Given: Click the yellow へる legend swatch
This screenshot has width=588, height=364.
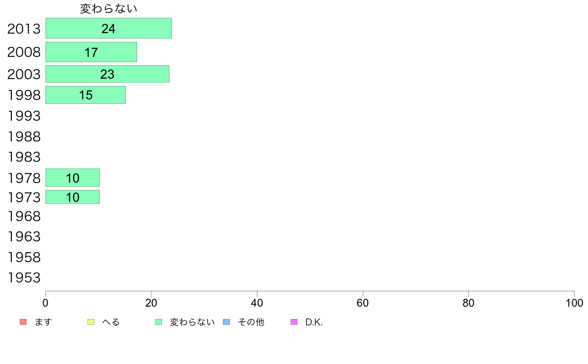Looking at the screenshot, I should click(x=91, y=322).
